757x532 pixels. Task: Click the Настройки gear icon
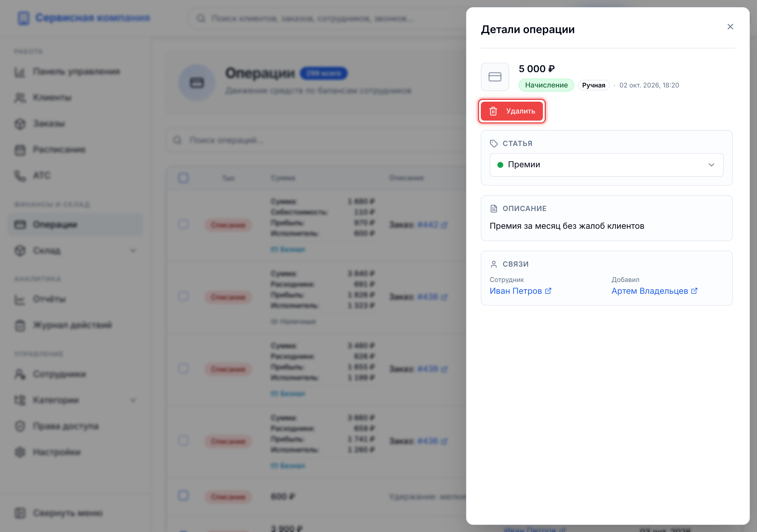tap(20, 452)
